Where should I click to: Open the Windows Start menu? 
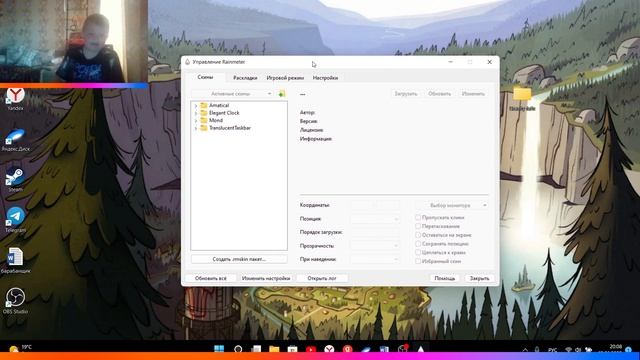219,349
